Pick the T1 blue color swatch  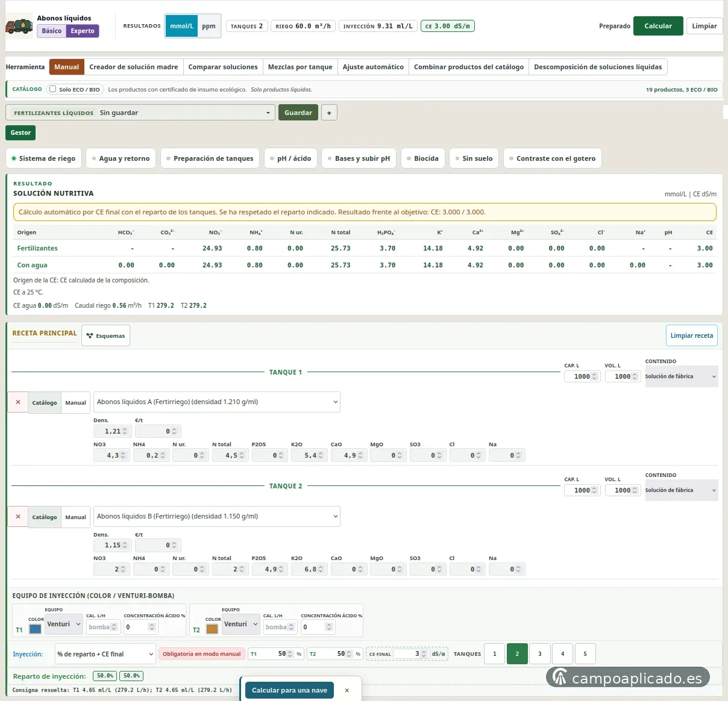pyautogui.click(x=36, y=629)
